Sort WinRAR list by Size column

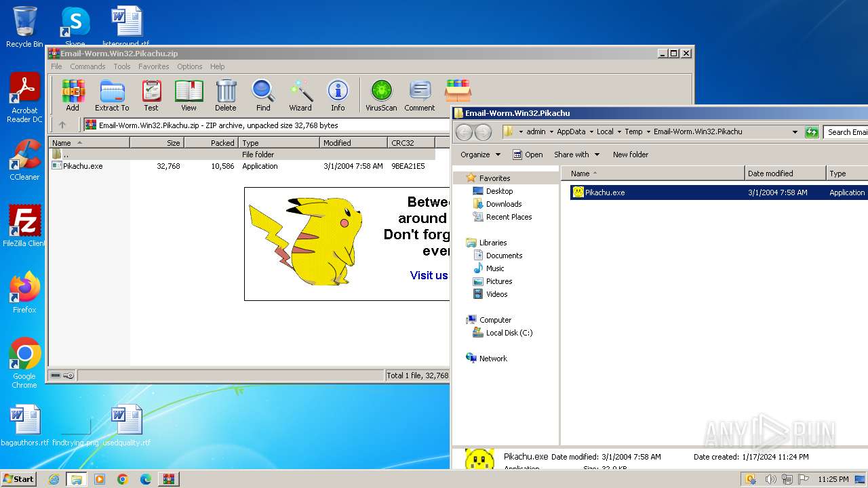coord(157,142)
